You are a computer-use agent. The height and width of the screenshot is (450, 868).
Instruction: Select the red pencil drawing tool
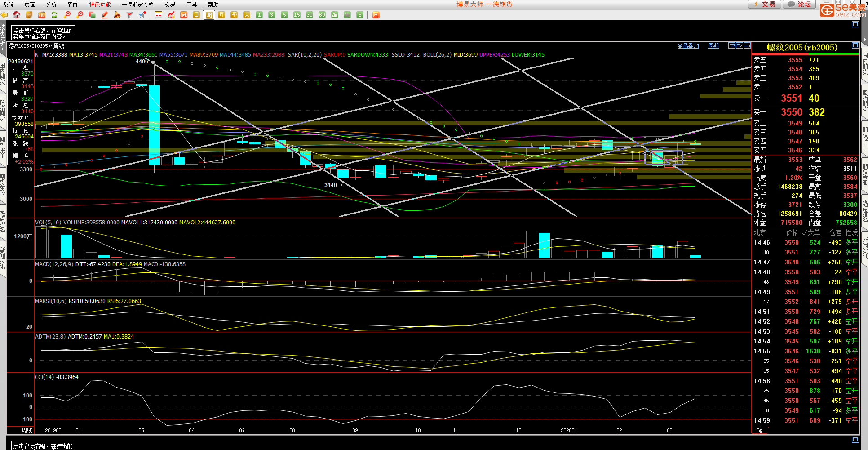[104, 15]
